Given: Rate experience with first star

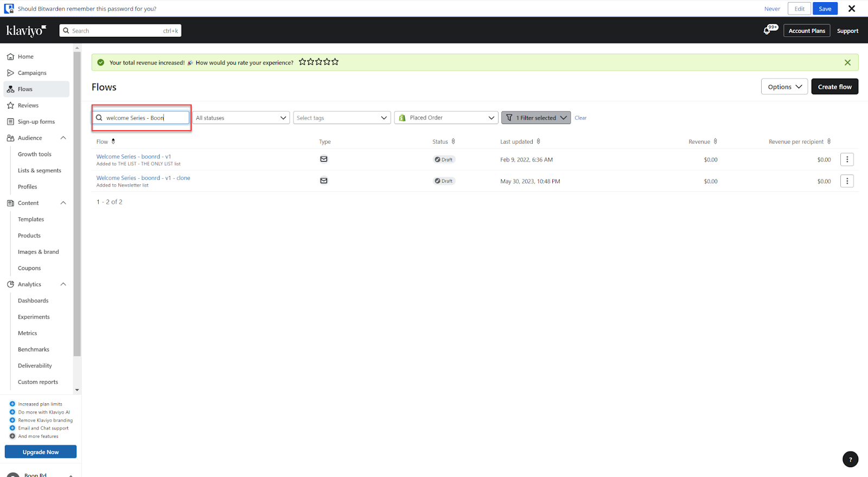Looking at the screenshot, I should 302,62.
